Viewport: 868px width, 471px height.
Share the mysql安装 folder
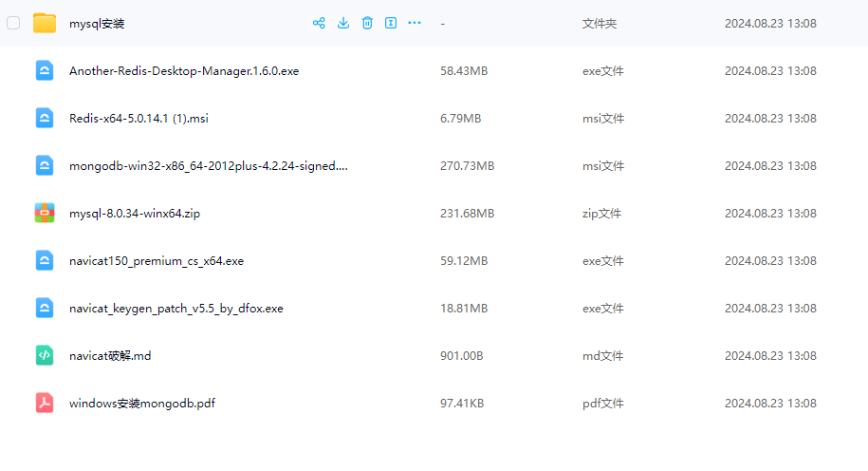click(x=319, y=23)
